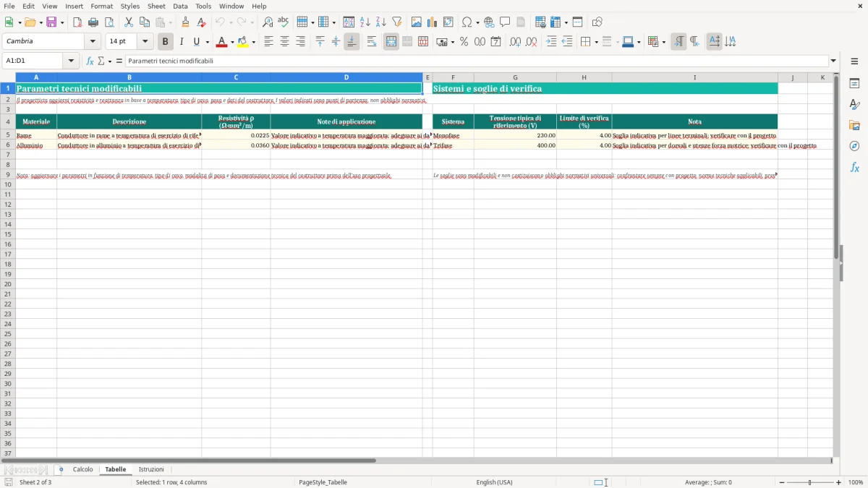Toggle Bold formatting

point(166,42)
